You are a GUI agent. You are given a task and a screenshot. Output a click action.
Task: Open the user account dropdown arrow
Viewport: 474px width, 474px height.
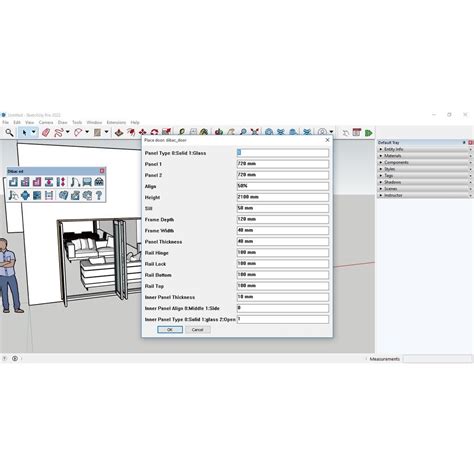click(331, 132)
